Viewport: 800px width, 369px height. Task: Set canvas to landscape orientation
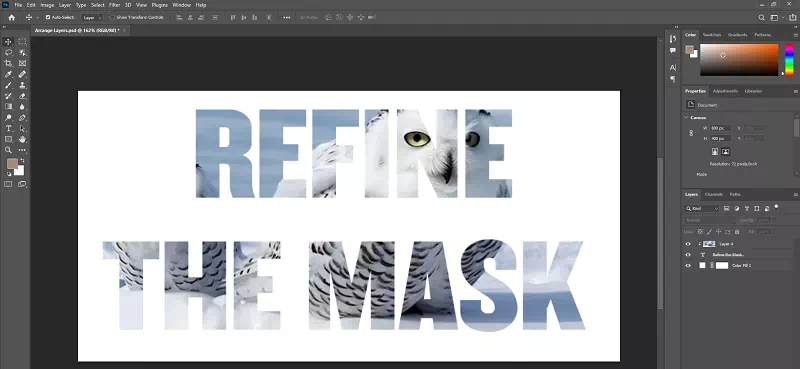coord(726,152)
